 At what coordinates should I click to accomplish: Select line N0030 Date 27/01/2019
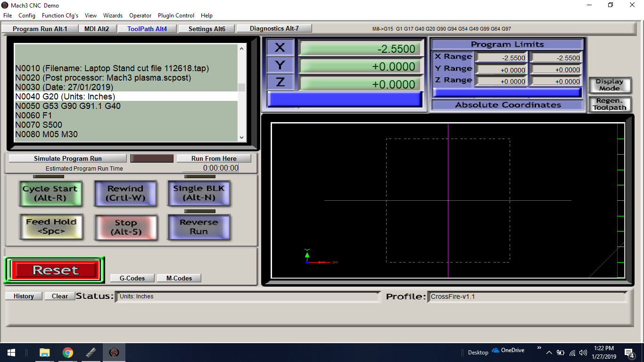point(126,87)
